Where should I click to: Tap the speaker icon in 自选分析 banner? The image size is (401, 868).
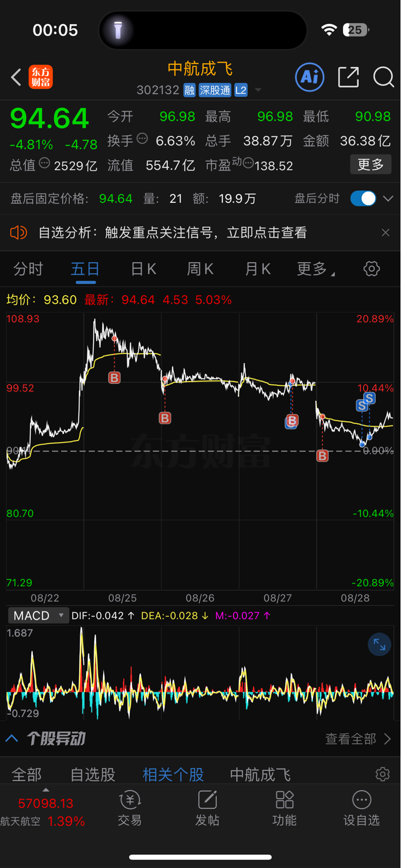click(19, 233)
